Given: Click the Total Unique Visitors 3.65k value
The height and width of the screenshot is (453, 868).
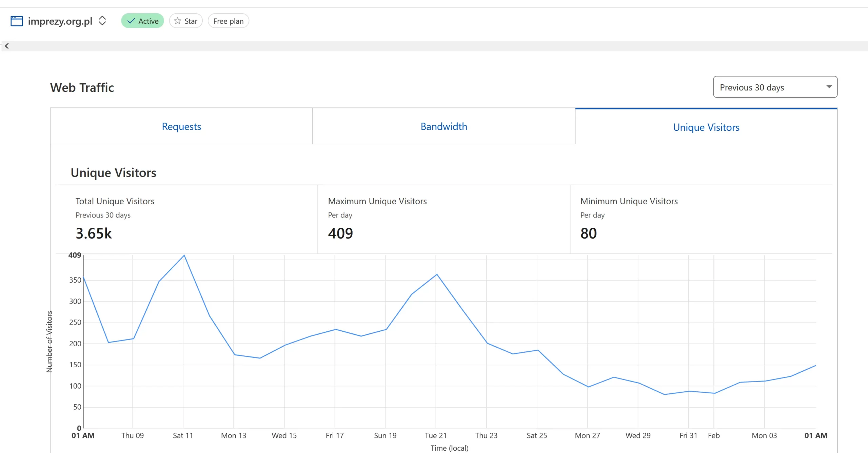Looking at the screenshot, I should [94, 233].
